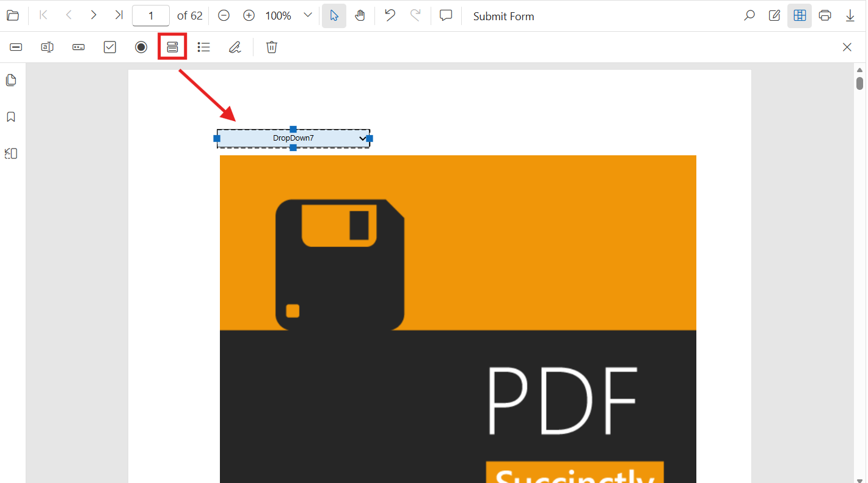Select the text selection cursor tool
This screenshot has height=483, width=868.
click(x=334, y=16)
